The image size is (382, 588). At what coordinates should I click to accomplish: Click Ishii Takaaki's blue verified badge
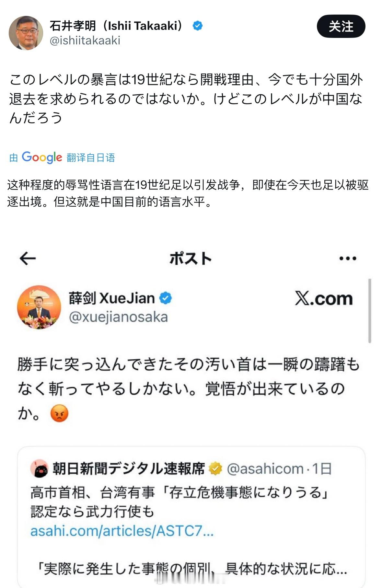pyautogui.click(x=198, y=26)
